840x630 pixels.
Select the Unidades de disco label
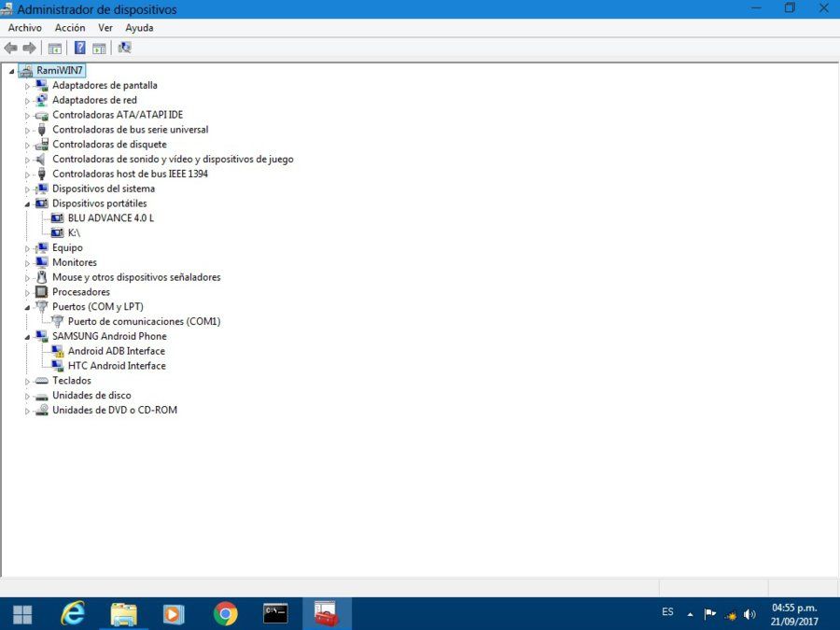click(x=91, y=395)
